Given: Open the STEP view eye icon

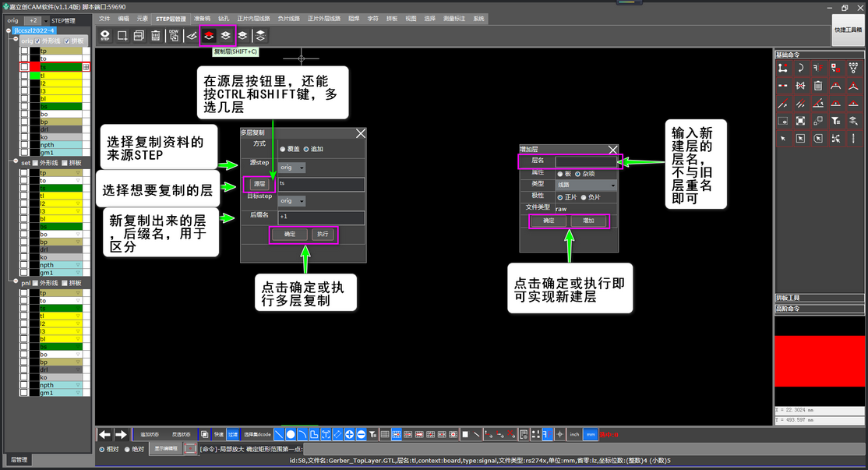Looking at the screenshot, I should pos(104,35).
